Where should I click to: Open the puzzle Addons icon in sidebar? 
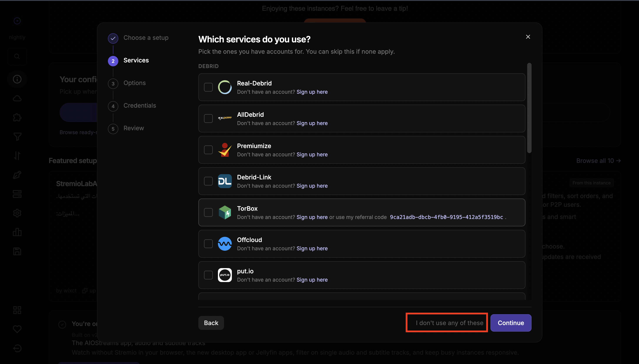17,117
